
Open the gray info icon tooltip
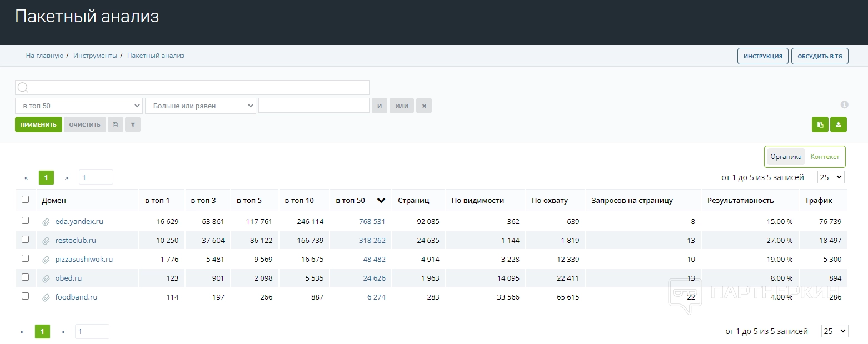(x=844, y=104)
